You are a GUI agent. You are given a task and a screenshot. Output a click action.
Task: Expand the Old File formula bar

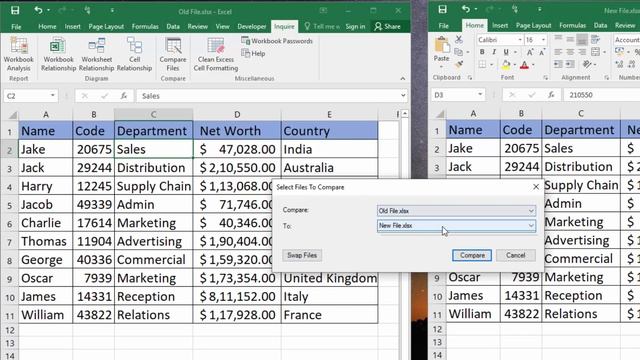click(403, 96)
